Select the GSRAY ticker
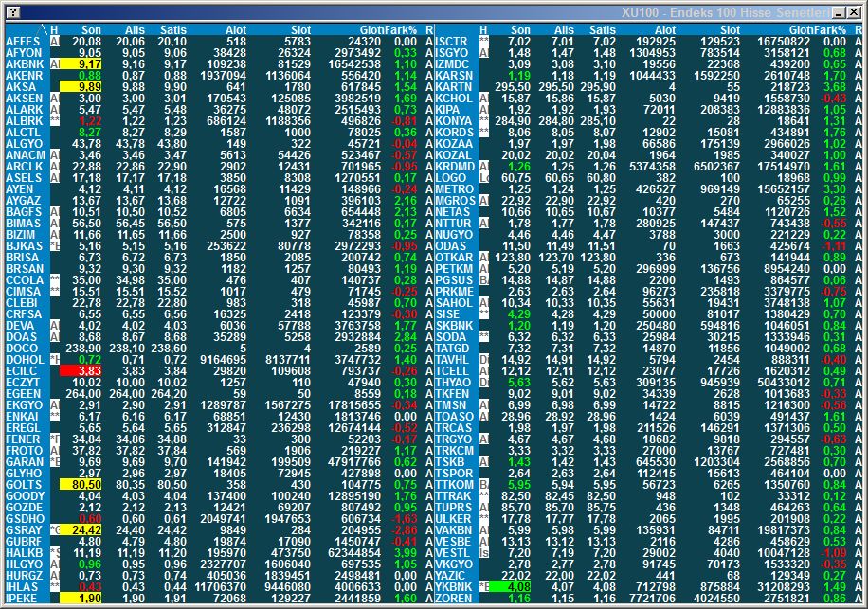 pyautogui.click(x=24, y=529)
